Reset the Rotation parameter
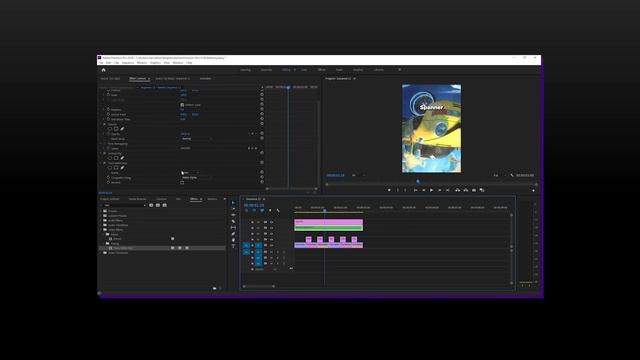This screenshot has width=640, height=360. (x=262, y=109)
